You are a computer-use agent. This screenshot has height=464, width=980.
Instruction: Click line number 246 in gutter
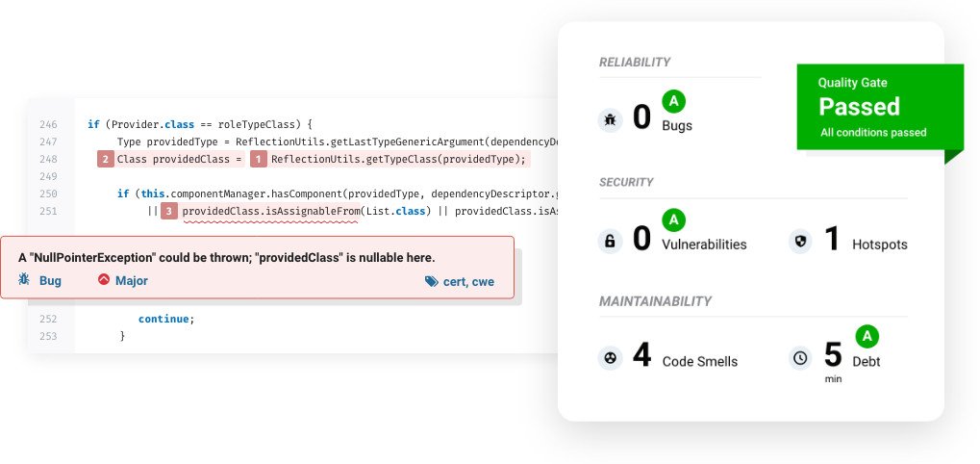pos(48,124)
